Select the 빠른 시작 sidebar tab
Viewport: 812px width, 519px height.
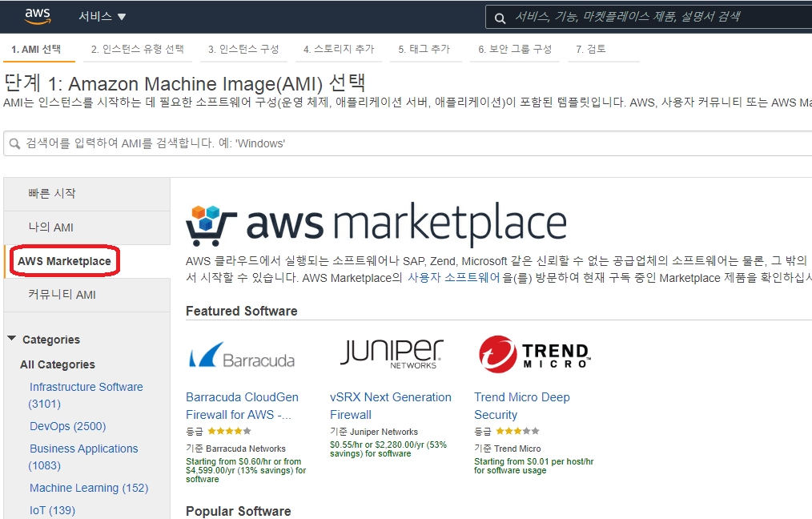[52, 194]
